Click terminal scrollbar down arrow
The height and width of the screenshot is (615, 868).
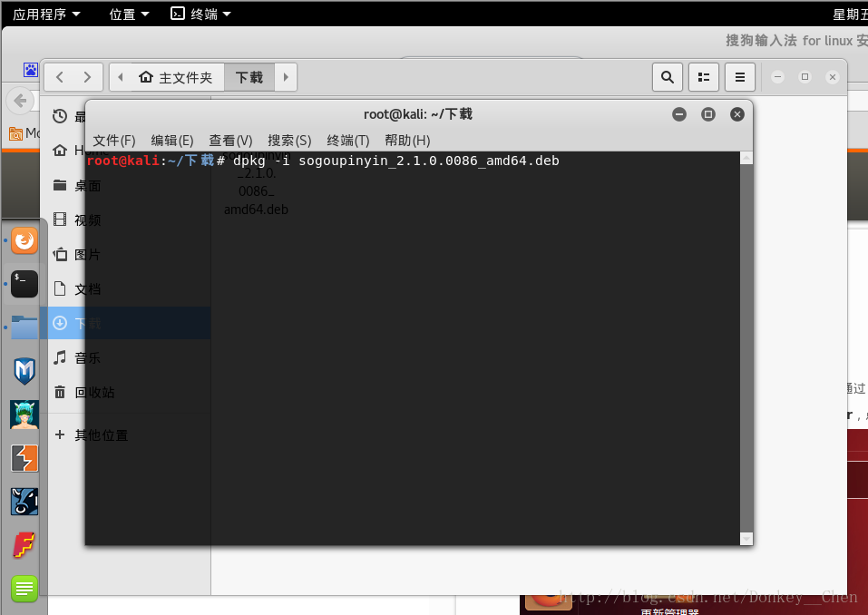tap(746, 538)
